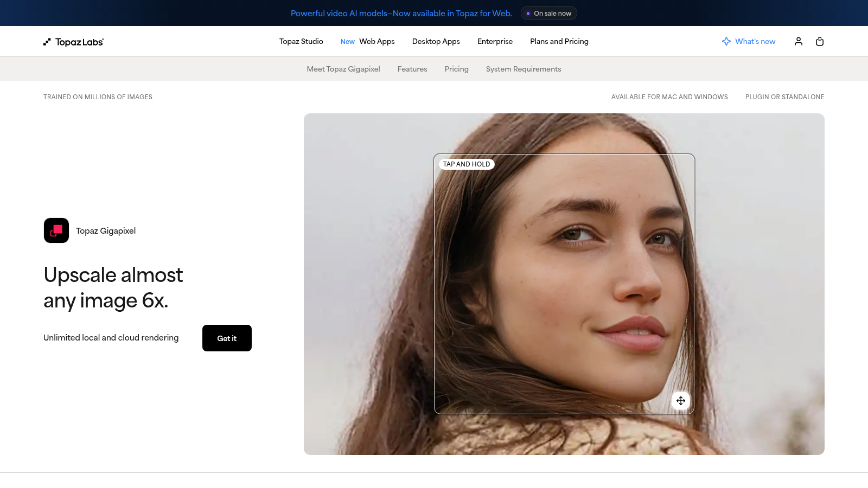Open the Powerful video AI models banner link
The height and width of the screenshot is (488, 868).
pyautogui.click(x=401, y=13)
